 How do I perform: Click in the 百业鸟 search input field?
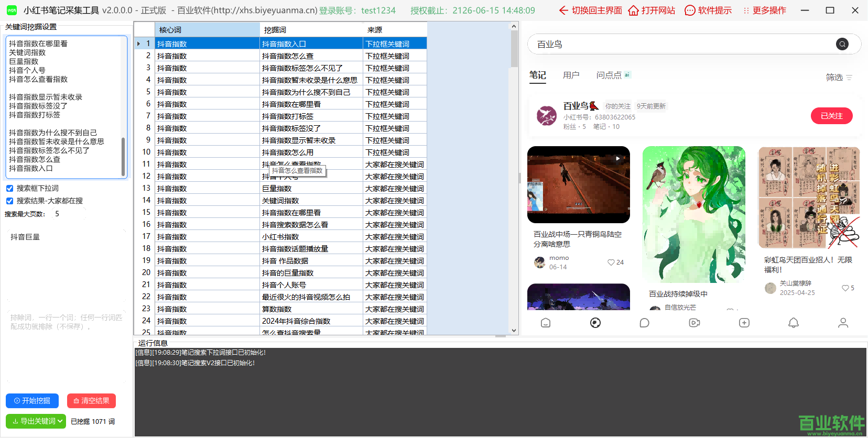[x=681, y=45]
